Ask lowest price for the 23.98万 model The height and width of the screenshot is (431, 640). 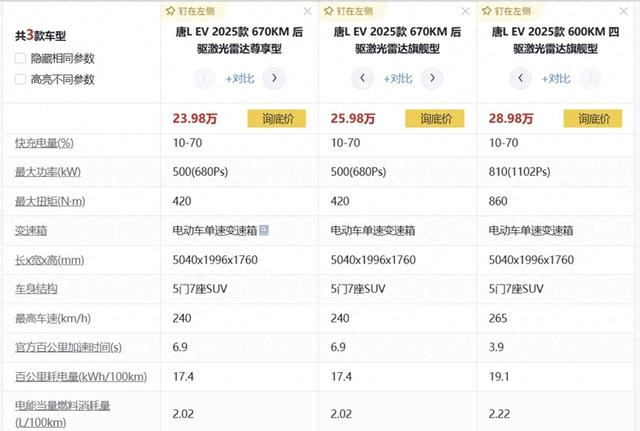[277, 118]
